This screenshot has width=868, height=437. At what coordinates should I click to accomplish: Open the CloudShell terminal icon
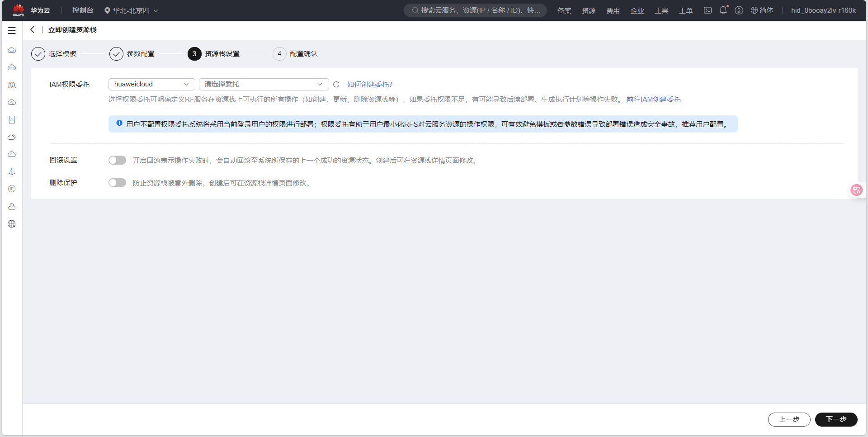point(708,10)
